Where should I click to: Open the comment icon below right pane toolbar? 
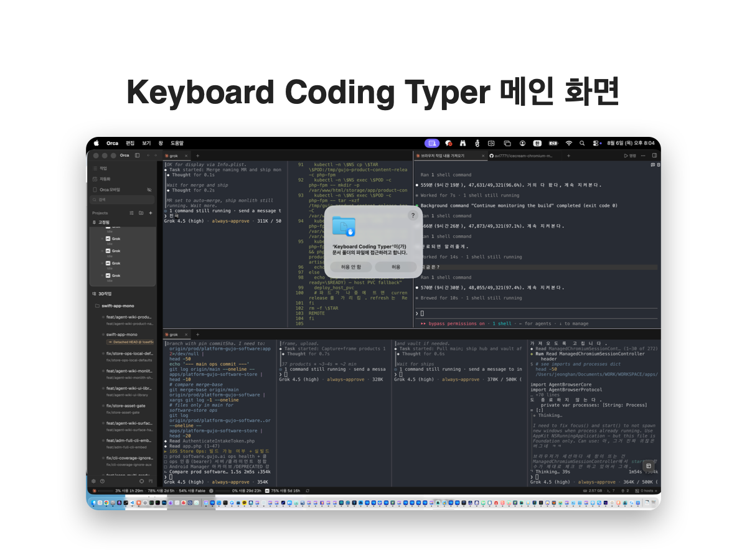coord(652,165)
